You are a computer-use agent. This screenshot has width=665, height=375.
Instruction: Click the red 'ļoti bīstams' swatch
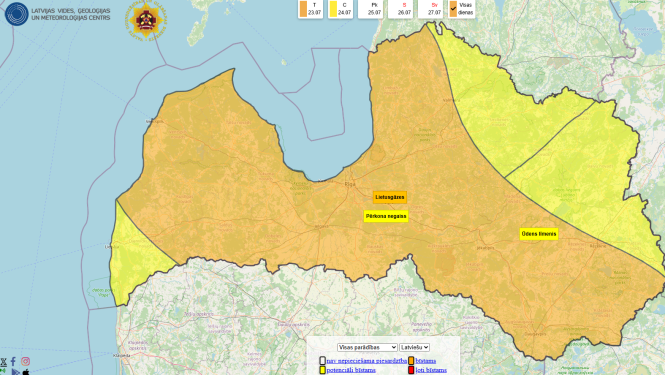point(411,370)
